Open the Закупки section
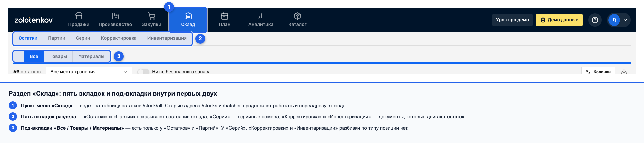 152,20
